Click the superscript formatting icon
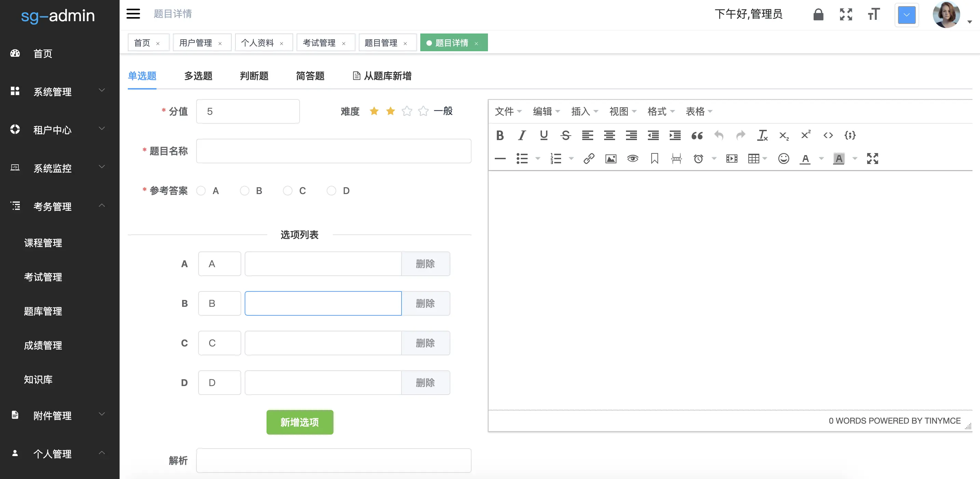This screenshot has width=980, height=479. coord(805,135)
